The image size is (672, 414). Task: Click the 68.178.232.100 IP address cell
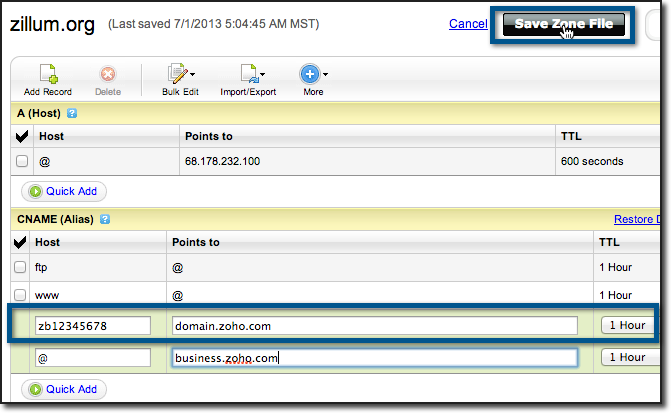pos(222,161)
